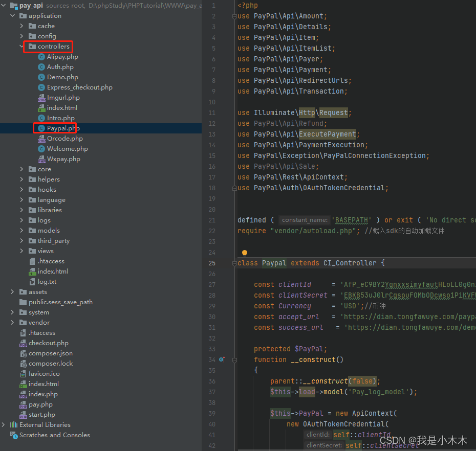Collapse the application folder
This screenshot has width=476, height=451.
[13, 15]
